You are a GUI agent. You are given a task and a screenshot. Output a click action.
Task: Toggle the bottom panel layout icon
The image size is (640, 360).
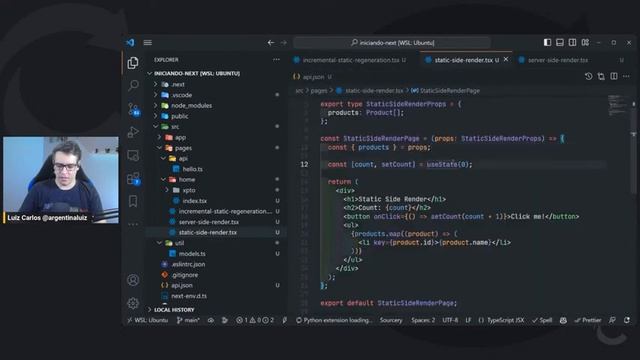coord(560,42)
